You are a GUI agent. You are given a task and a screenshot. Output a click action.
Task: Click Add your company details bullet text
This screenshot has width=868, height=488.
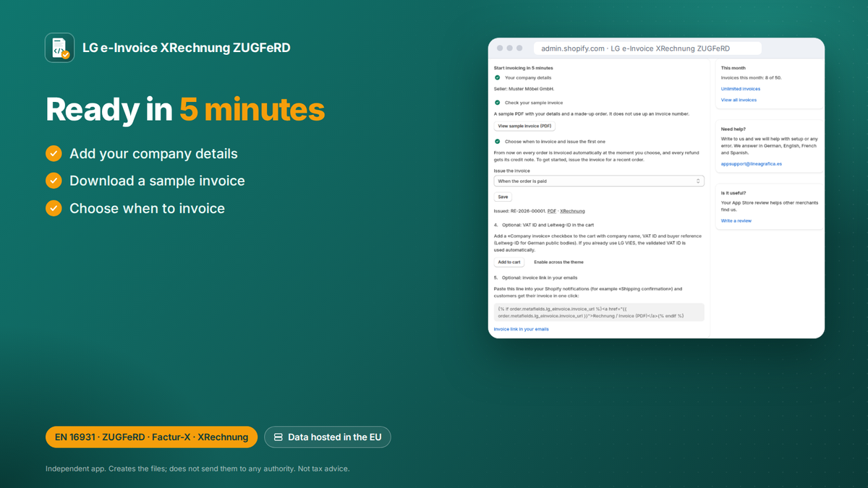153,153
